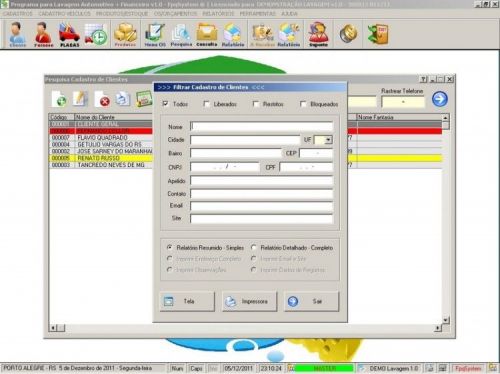This screenshot has width=500, height=374.
Task: Open the RELATÓRIOS menu
Action: coord(218,14)
